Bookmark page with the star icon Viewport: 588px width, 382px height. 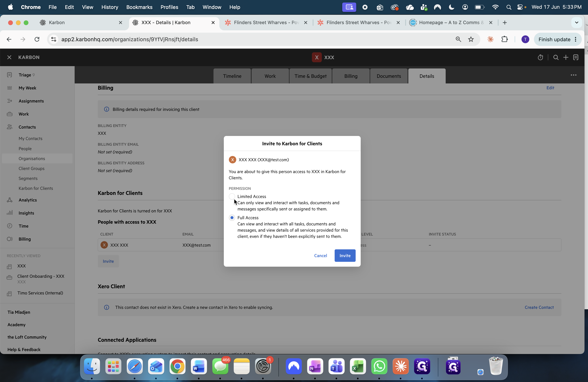471,39
